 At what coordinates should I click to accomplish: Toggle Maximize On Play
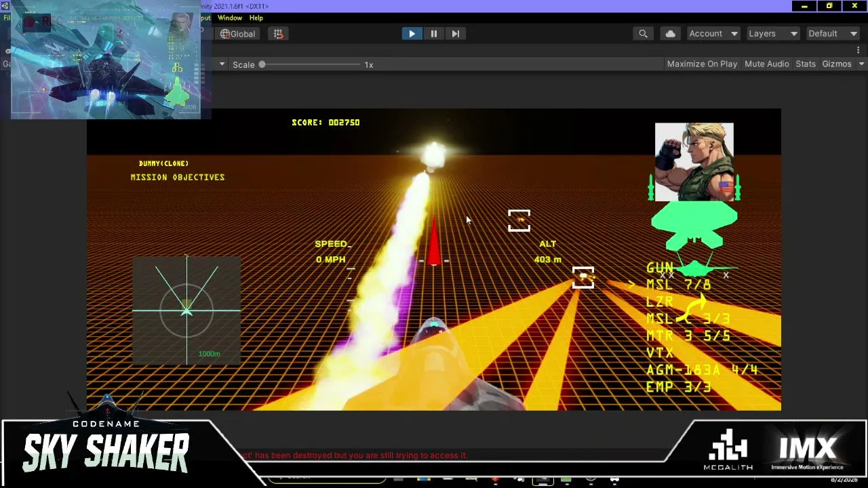click(702, 64)
